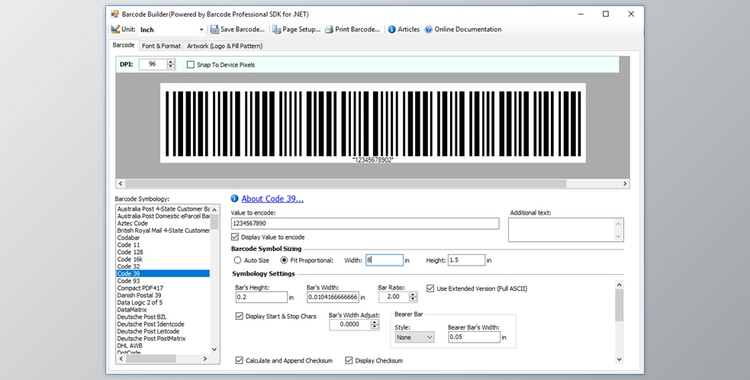Click preview scrollbar left arrow
Viewport: 750px width, 380px height.
click(x=121, y=184)
